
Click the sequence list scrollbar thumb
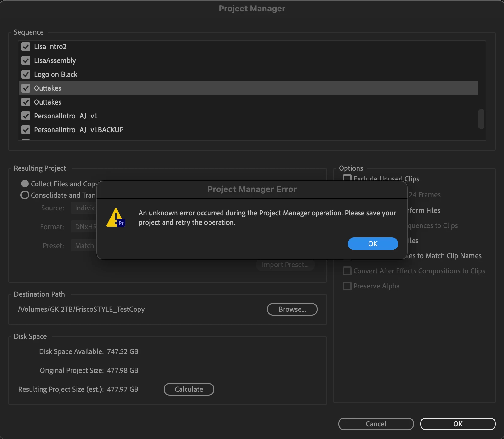click(x=481, y=119)
